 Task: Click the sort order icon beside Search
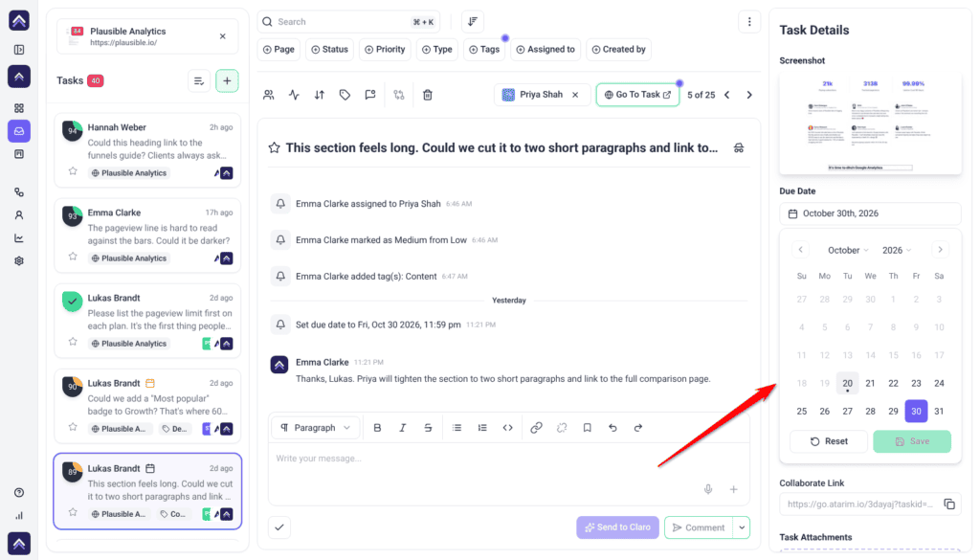click(x=473, y=22)
